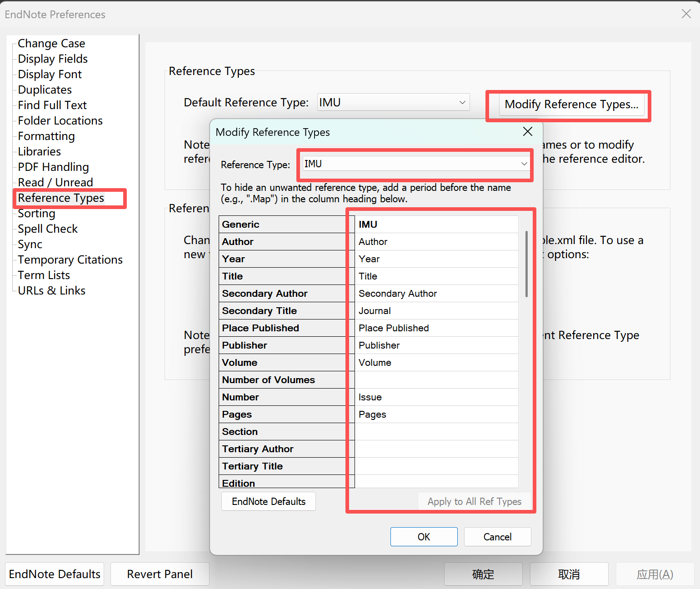The image size is (700, 589).
Task: Open URLs & Links preferences
Action: coord(52,290)
